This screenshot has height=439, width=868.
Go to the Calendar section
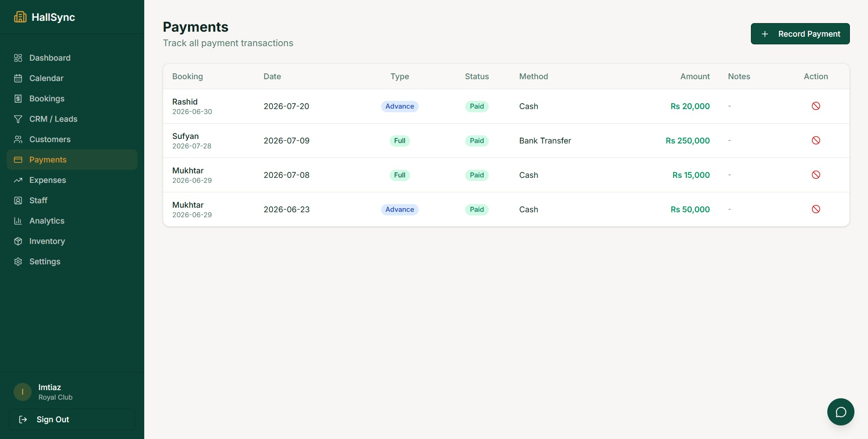72,78
